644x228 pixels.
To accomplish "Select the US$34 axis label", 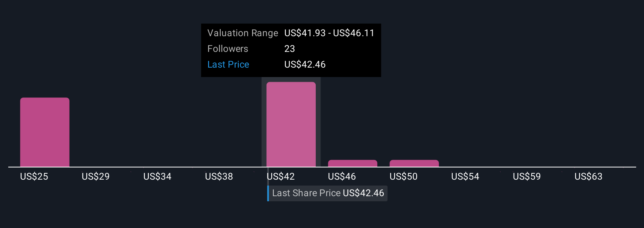I will [x=157, y=177].
